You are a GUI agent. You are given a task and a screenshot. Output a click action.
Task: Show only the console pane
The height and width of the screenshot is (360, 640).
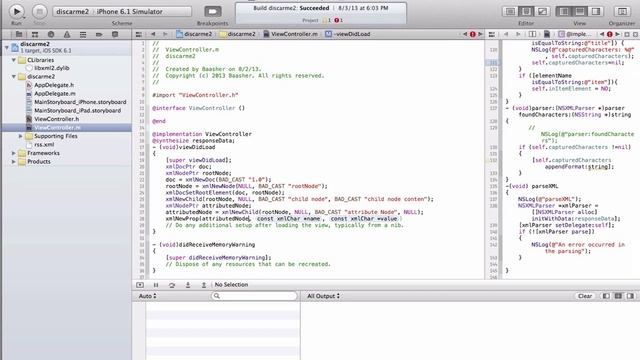tap(631, 296)
